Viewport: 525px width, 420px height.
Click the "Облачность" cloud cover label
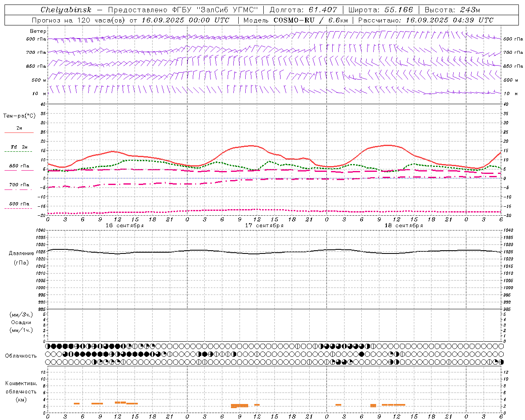21,356
